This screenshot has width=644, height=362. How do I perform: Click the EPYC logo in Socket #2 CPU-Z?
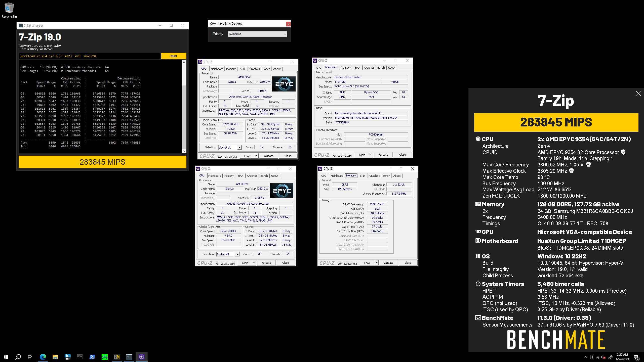click(x=281, y=191)
